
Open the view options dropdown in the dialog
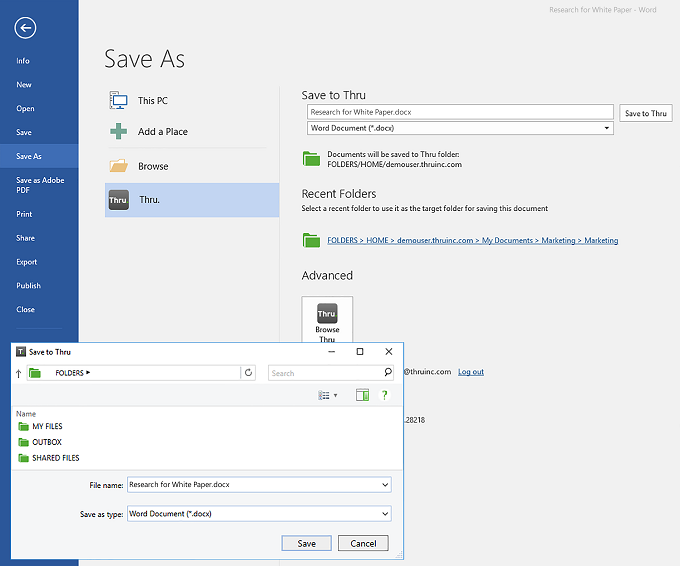(x=328, y=396)
